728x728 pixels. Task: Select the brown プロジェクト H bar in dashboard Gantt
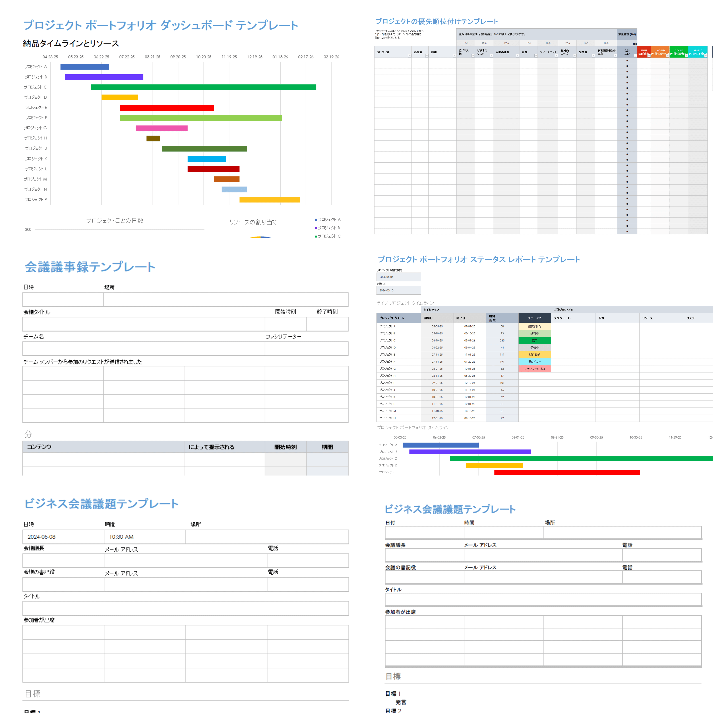tap(153, 138)
